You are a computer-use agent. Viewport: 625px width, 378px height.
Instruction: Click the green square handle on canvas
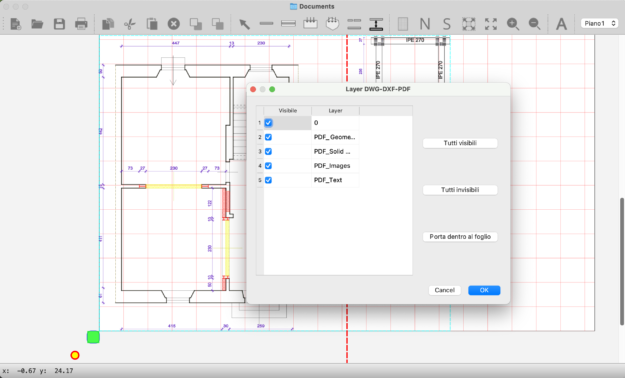[93, 337]
